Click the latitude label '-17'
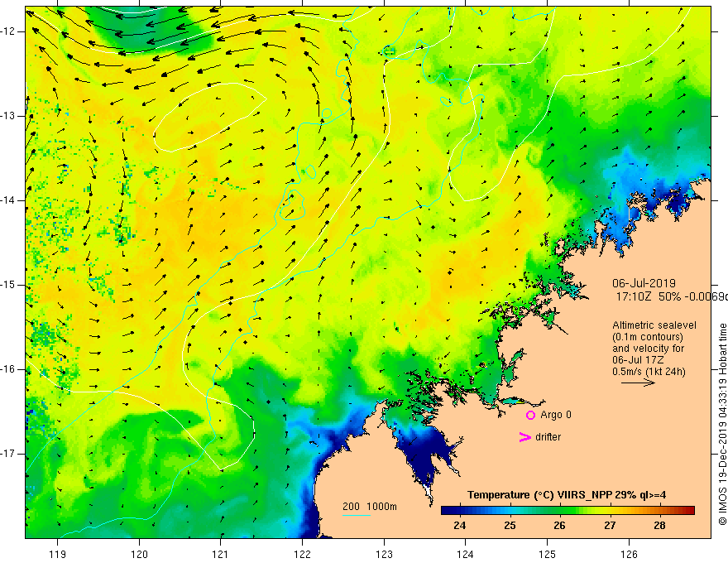728x563 pixels. coord(9,454)
